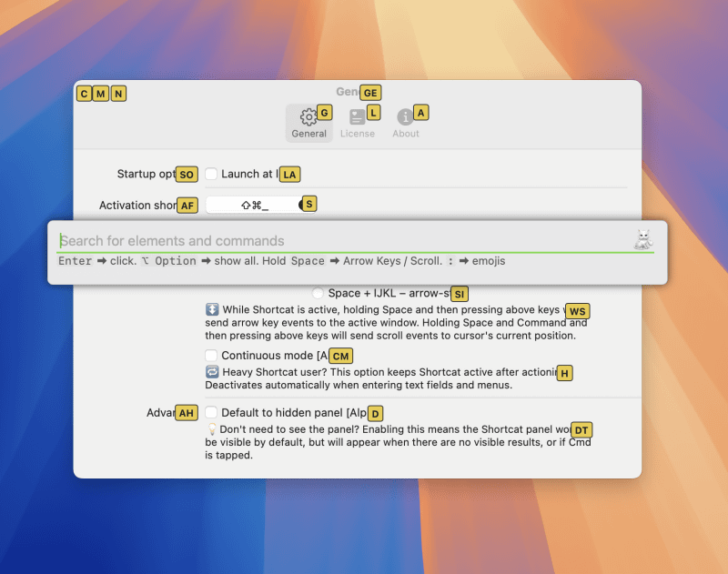This screenshot has height=574, width=728.
Task: Click the Shortcat cat icon in search bar
Action: (x=643, y=240)
